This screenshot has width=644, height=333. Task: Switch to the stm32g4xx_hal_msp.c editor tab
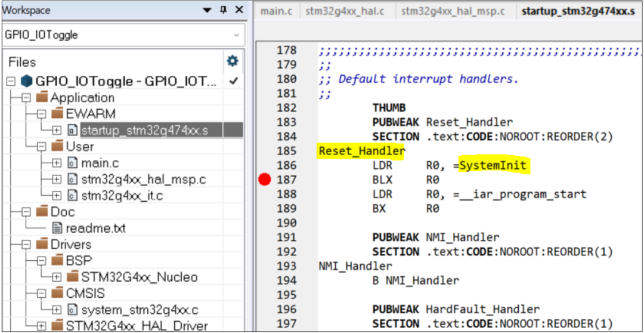pos(453,11)
